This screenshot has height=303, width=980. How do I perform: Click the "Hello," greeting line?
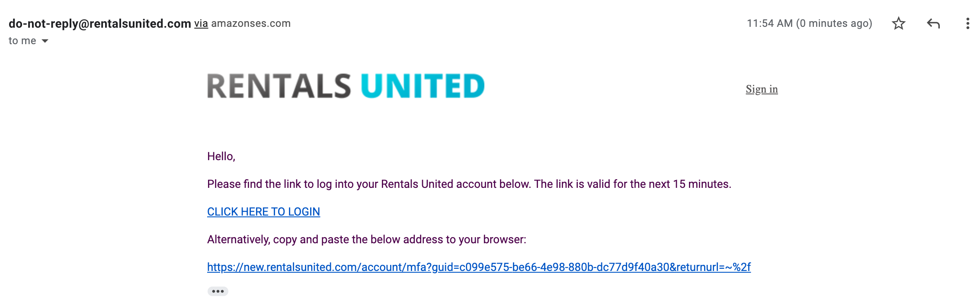221,156
